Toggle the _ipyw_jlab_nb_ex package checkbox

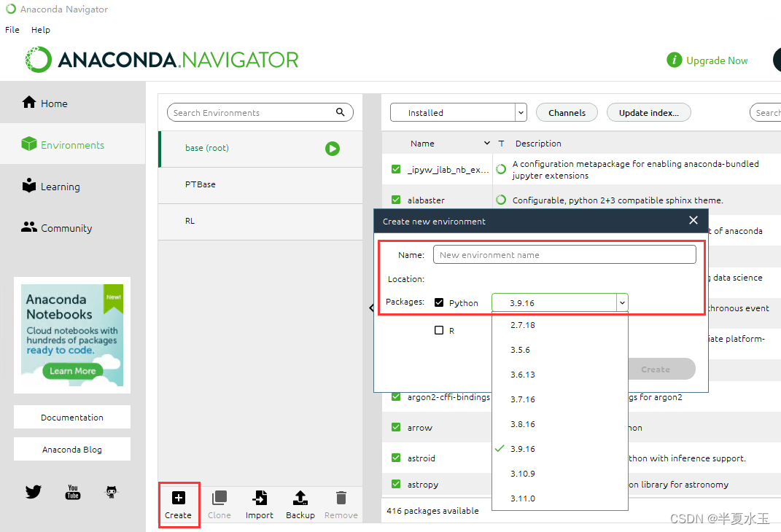(396, 169)
